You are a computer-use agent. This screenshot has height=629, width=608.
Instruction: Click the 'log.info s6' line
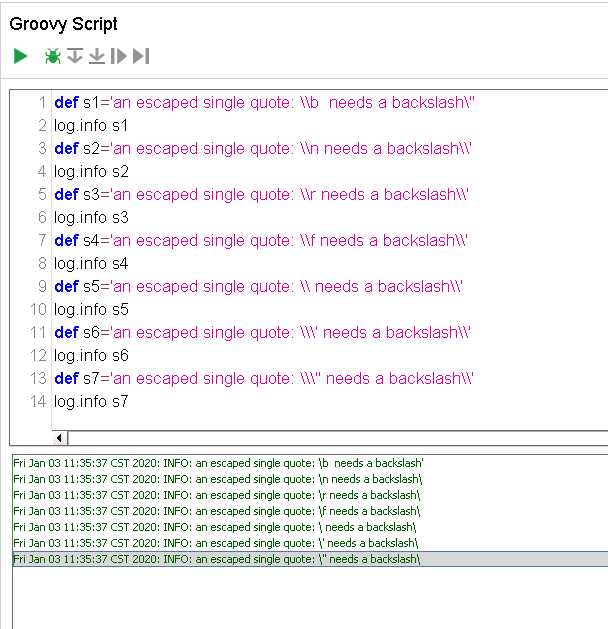click(x=91, y=355)
